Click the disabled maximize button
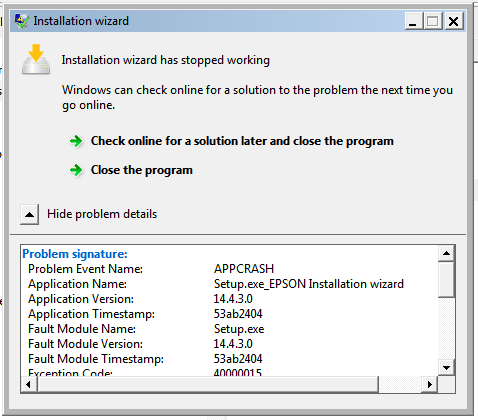The image size is (478, 420). point(433,21)
